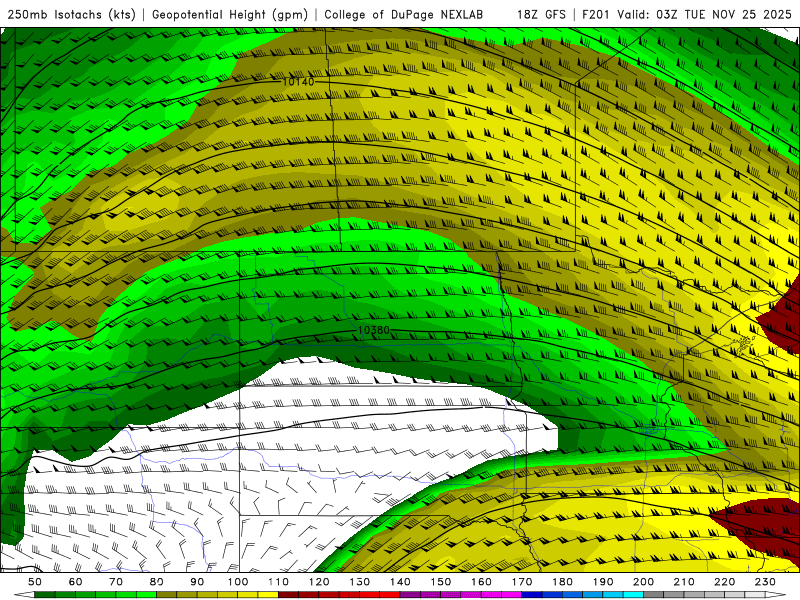The height and width of the screenshot is (600, 800).
Task: Click the 130 value on the legend
Action: [360, 582]
